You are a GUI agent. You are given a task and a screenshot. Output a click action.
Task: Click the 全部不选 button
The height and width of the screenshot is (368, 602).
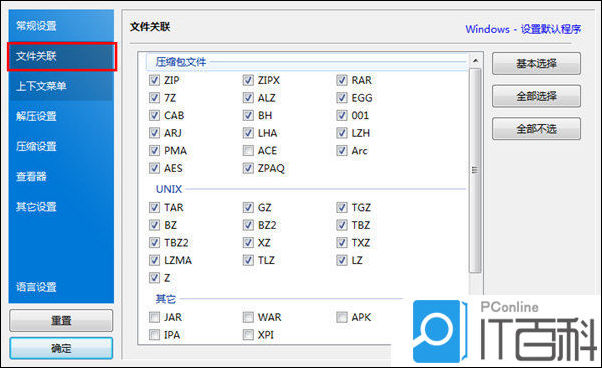(536, 129)
